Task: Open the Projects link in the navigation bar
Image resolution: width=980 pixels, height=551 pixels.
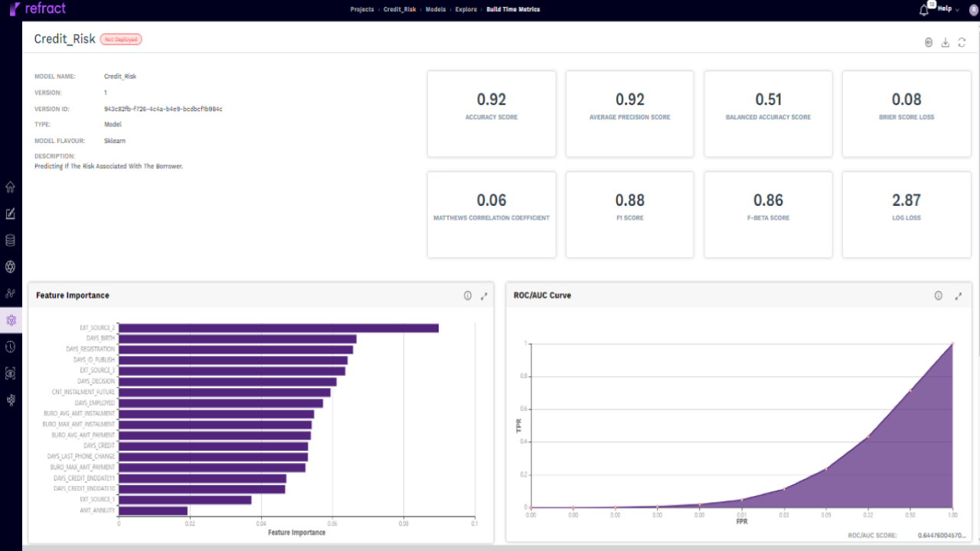Action: click(361, 9)
